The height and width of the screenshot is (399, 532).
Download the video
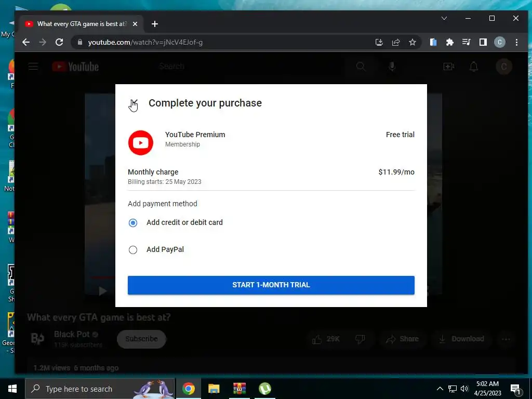pyautogui.click(x=461, y=339)
